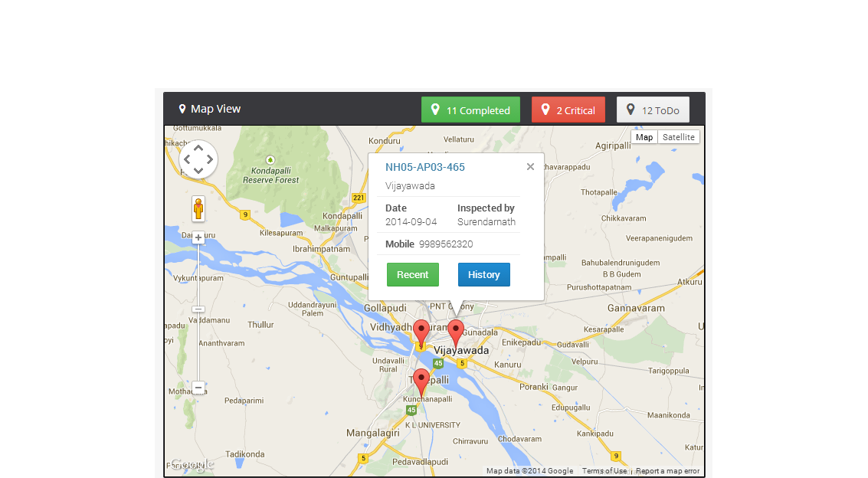
Task: Click the Agiripalli label on map
Action: coord(613,146)
